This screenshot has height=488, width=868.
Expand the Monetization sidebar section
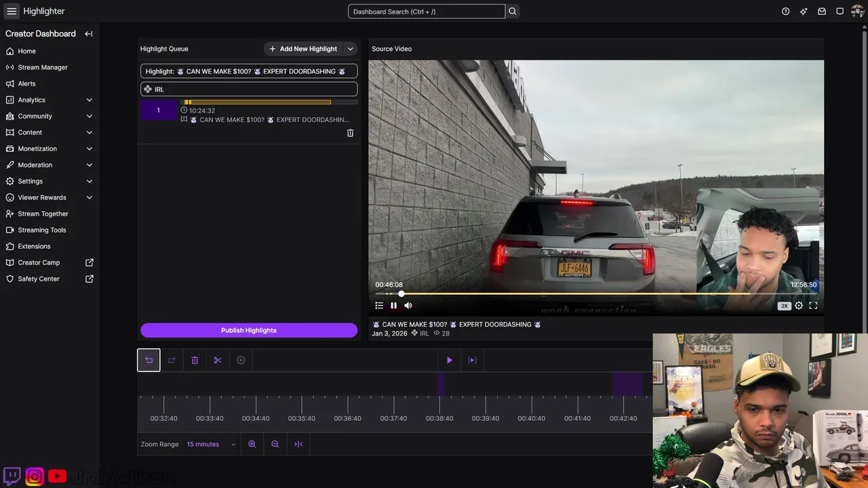coord(90,148)
